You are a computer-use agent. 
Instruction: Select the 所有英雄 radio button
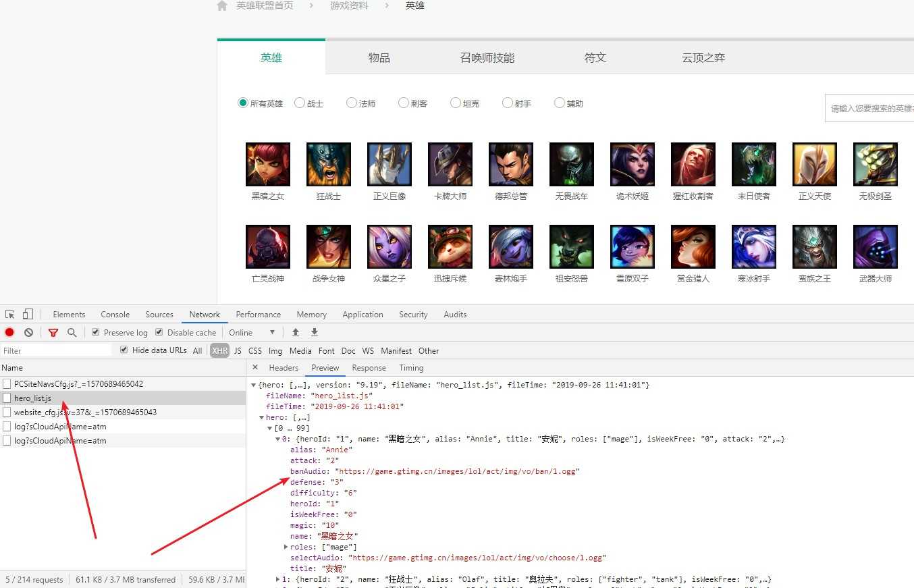pyautogui.click(x=243, y=103)
